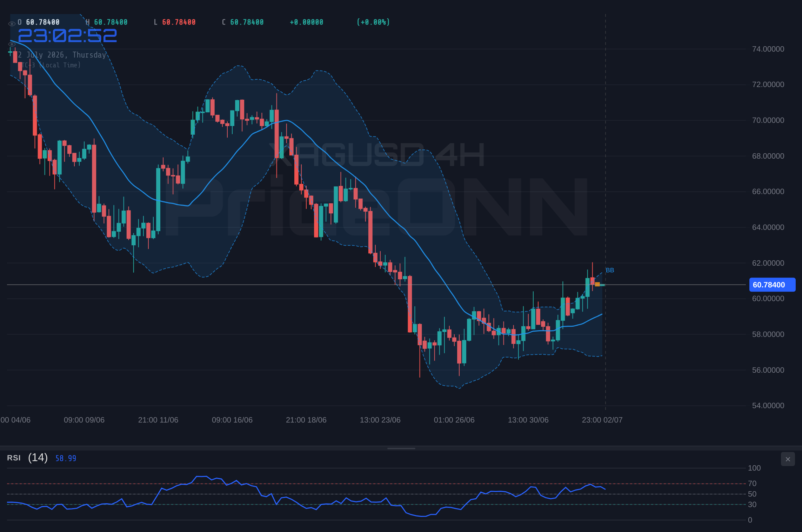Click the red Low value 60.78400
This screenshot has width=802, height=532.
point(179,22)
